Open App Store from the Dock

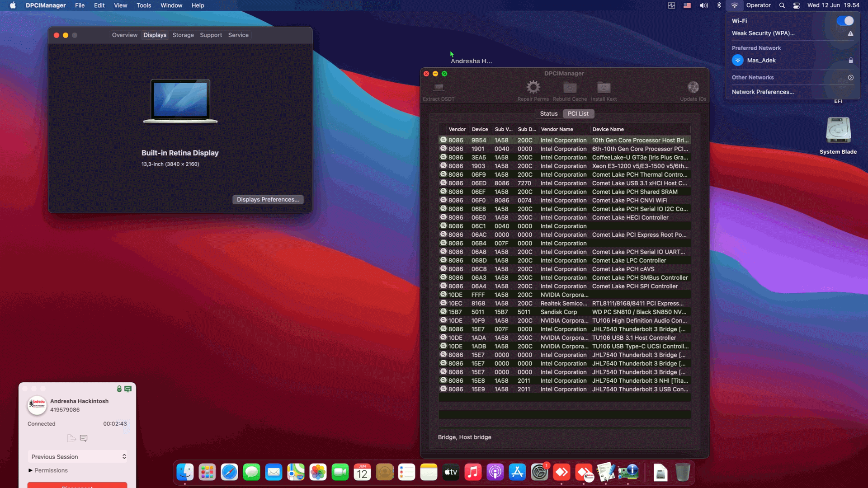517,472
